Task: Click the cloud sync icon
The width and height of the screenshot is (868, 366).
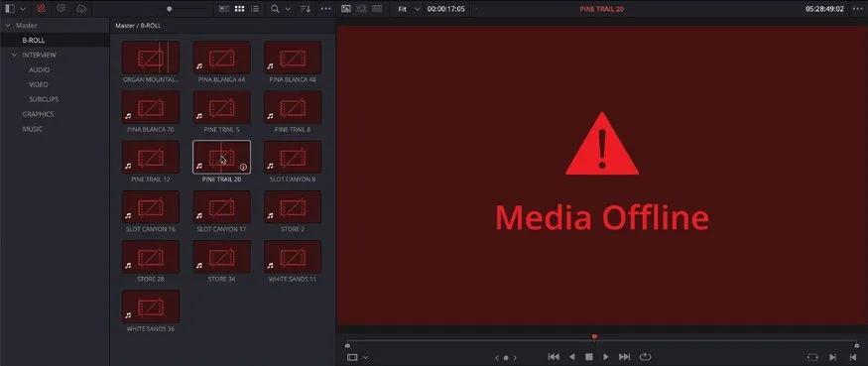Action: [x=81, y=9]
